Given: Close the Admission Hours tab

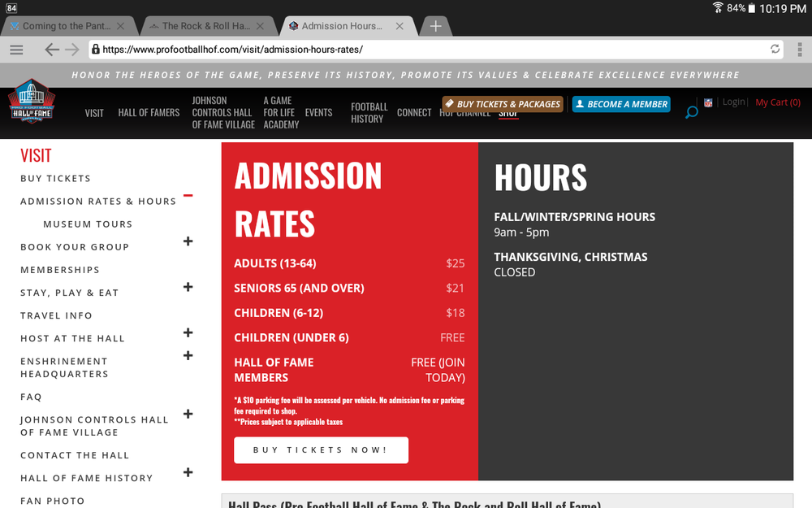Looking at the screenshot, I should (400, 26).
